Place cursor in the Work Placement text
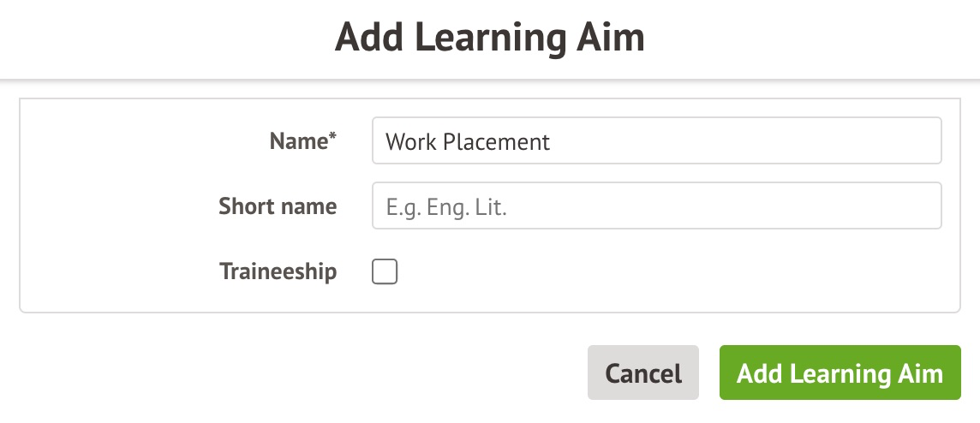The height and width of the screenshot is (423, 980). (x=468, y=141)
